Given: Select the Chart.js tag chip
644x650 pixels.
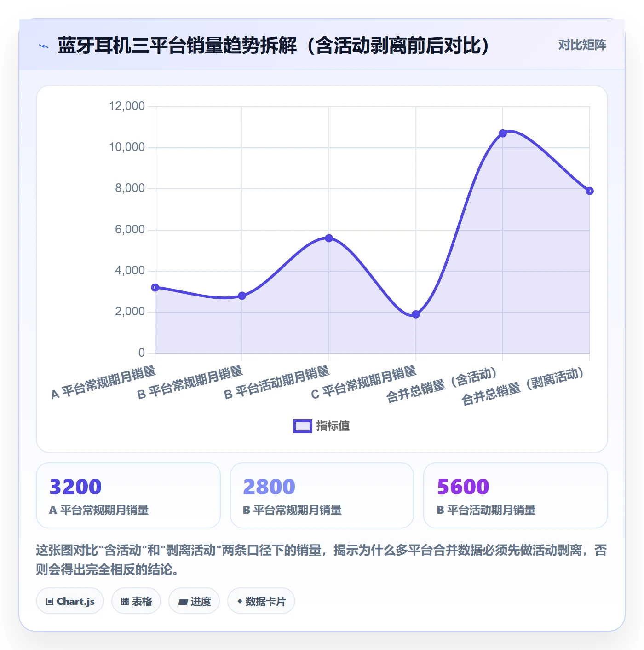Looking at the screenshot, I should point(70,601).
